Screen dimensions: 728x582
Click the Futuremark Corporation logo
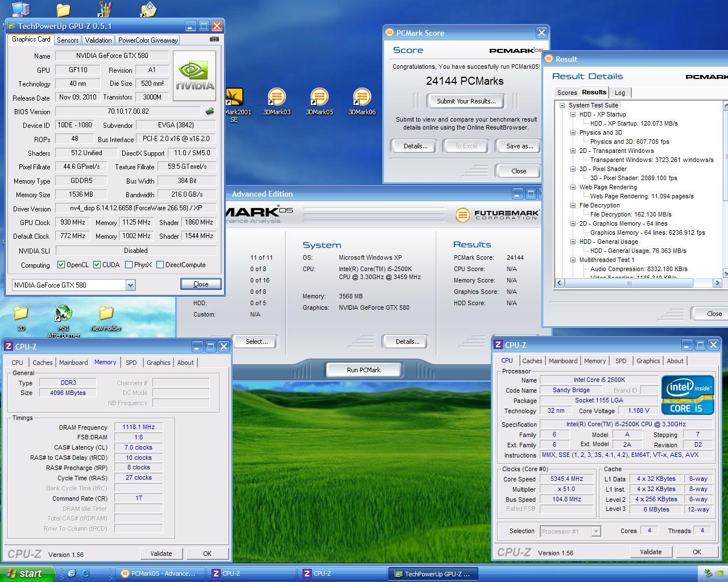[497, 215]
